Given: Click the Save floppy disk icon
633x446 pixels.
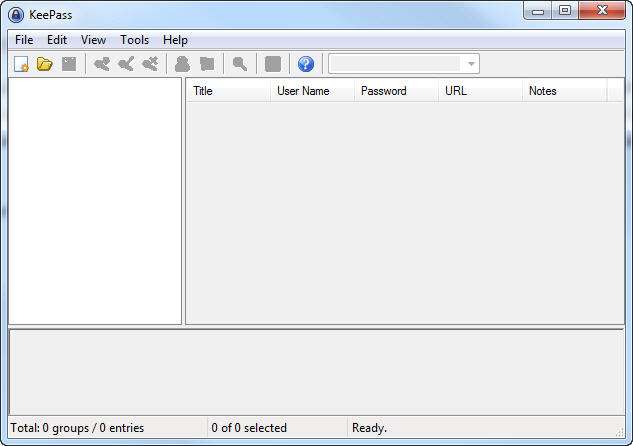Looking at the screenshot, I should 69,64.
